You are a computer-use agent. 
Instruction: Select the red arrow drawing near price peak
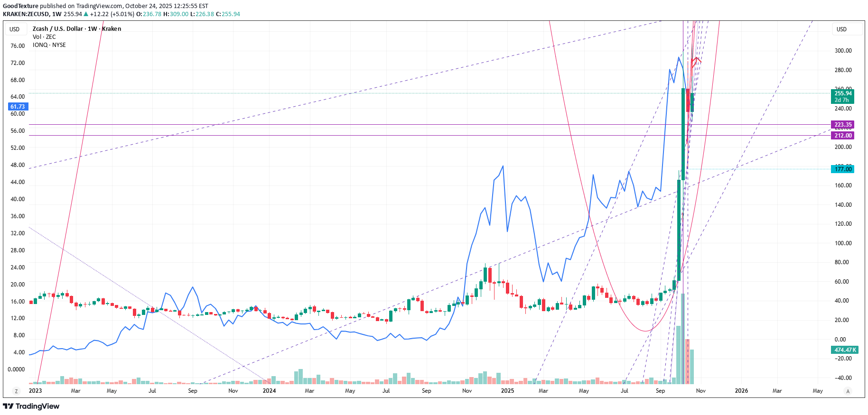pos(696,61)
